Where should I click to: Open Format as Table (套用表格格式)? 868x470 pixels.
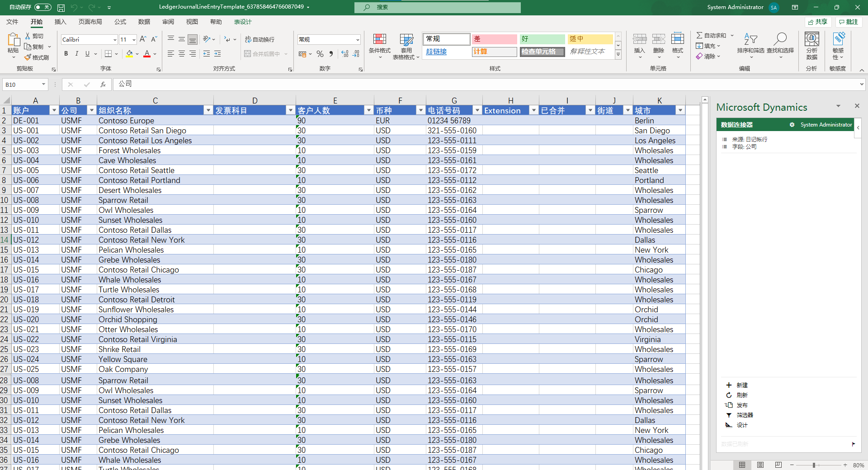click(406, 46)
